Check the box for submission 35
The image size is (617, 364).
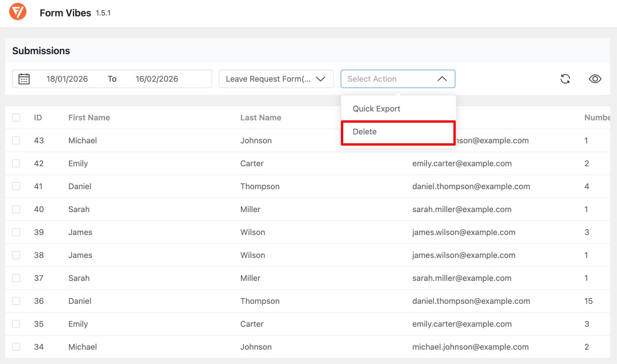pyautogui.click(x=16, y=324)
